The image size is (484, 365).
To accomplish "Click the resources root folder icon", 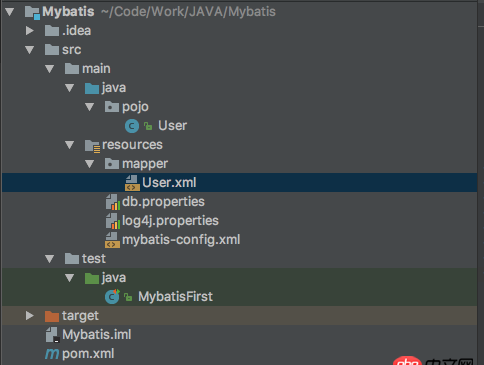I will click(92, 146).
